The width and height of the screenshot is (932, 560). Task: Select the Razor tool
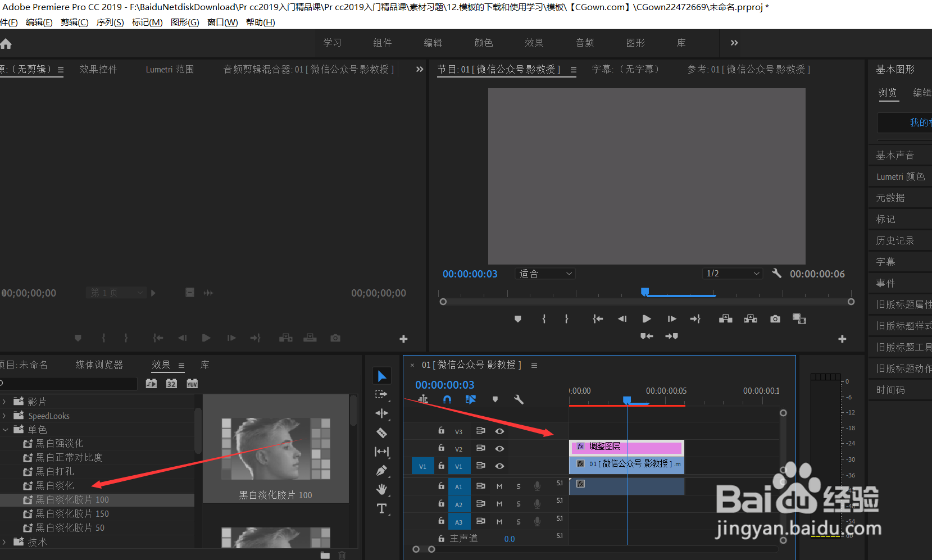tap(381, 432)
